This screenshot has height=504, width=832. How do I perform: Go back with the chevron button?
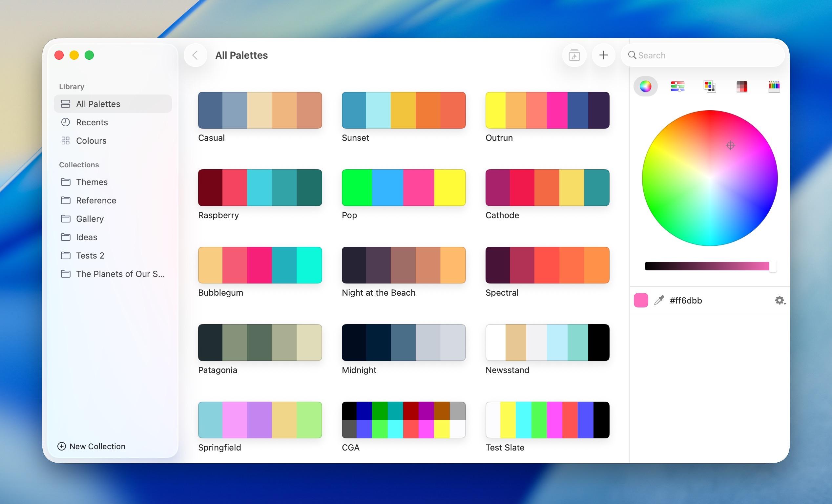(195, 55)
